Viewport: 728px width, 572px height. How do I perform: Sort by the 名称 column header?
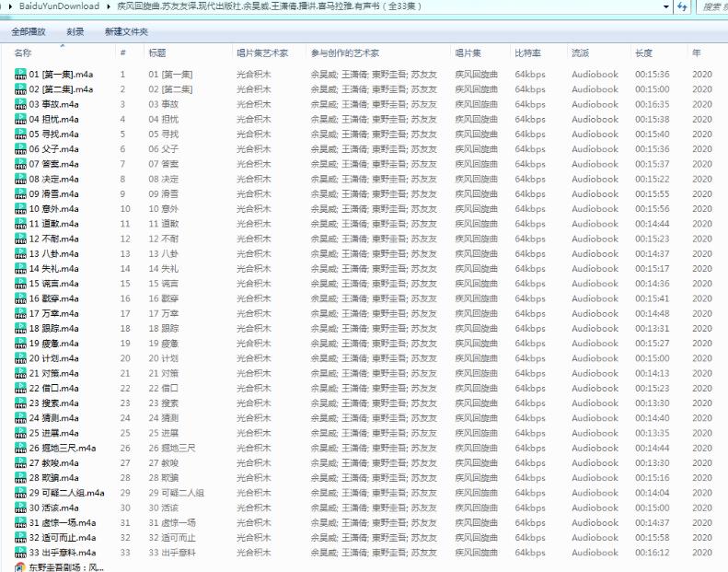click(23, 53)
